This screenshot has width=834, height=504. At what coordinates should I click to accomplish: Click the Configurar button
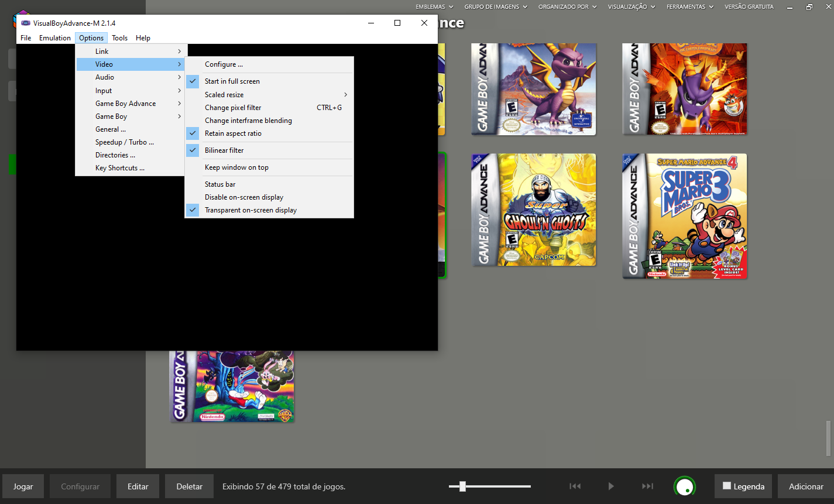pyautogui.click(x=80, y=486)
